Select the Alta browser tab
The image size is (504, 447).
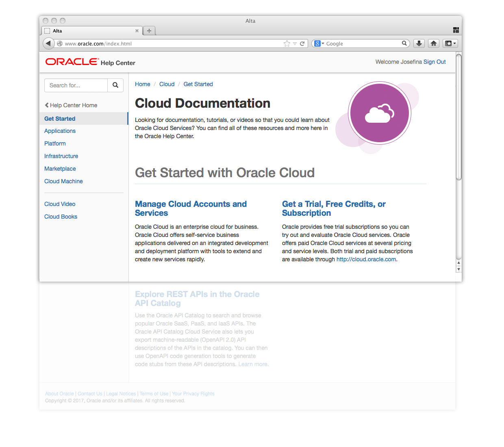click(x=92, y=31)
